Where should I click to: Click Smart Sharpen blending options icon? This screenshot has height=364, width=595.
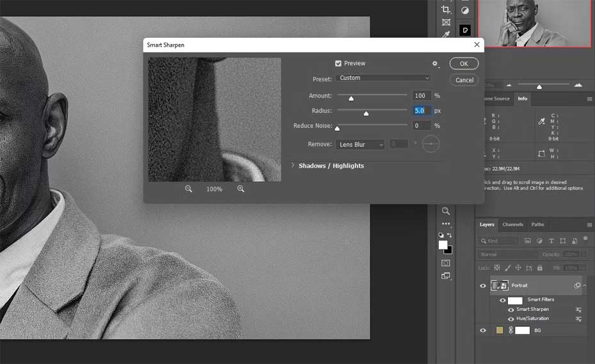pos(578,310)
